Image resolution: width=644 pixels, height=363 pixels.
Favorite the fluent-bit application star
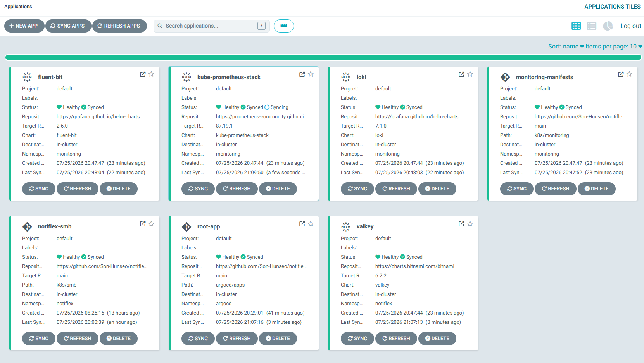pyautogui.click(x=152, y=74)
